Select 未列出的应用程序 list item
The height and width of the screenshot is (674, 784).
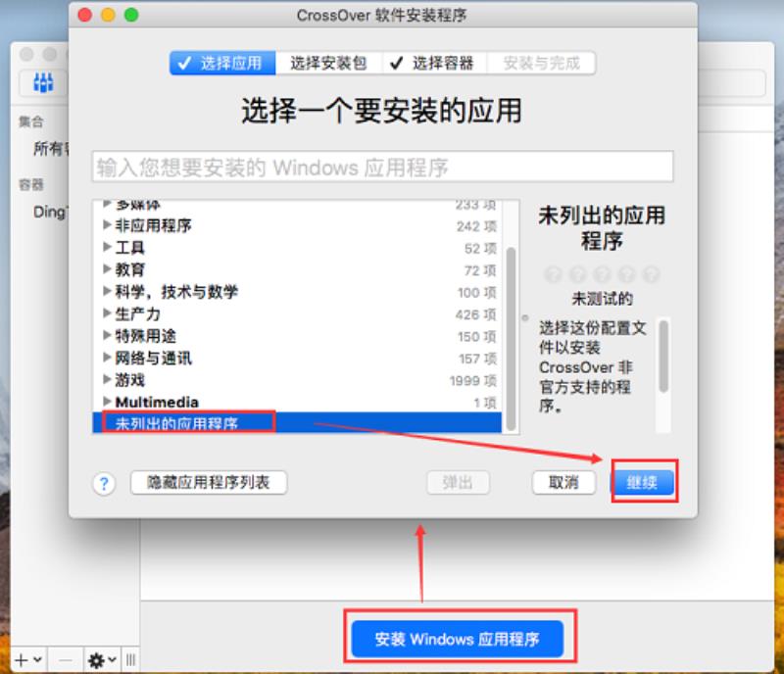tap(297, 423)
